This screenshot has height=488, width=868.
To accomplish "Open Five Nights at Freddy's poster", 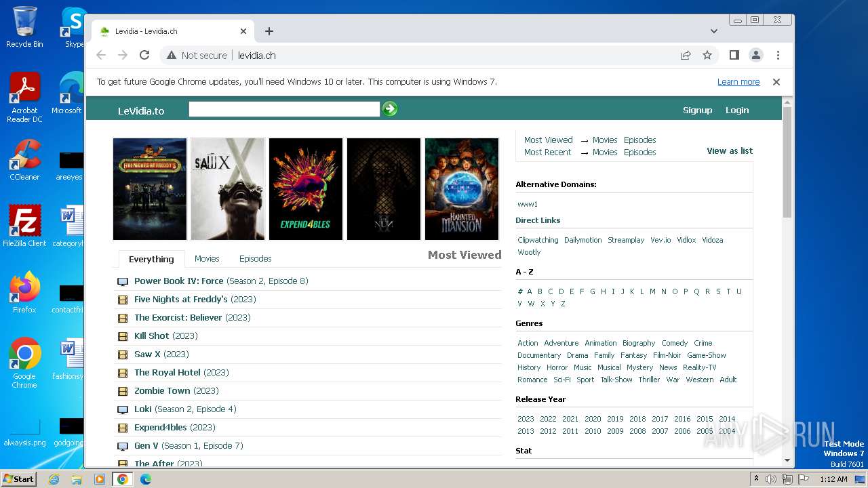I will tap(150, 189).
